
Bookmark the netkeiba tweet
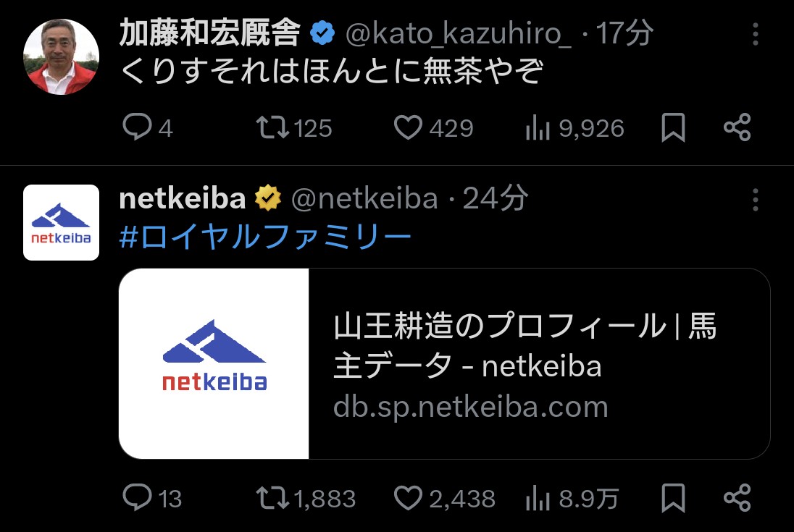tap(673, 497)
